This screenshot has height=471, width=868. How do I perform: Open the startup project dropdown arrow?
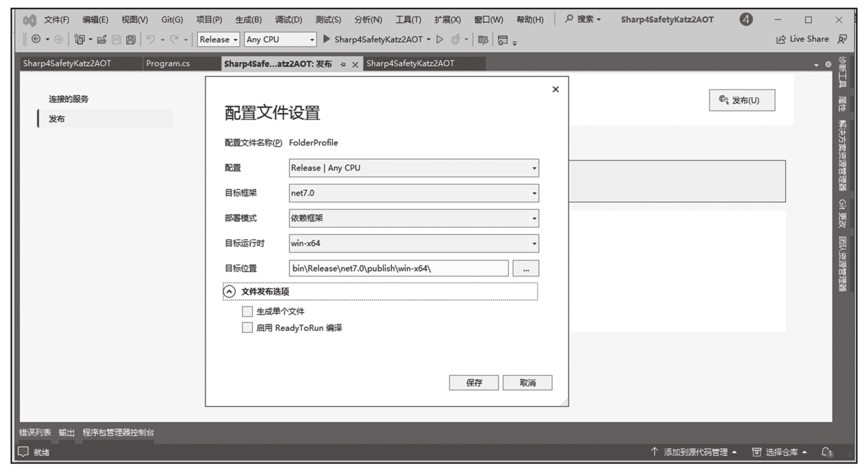428,40
